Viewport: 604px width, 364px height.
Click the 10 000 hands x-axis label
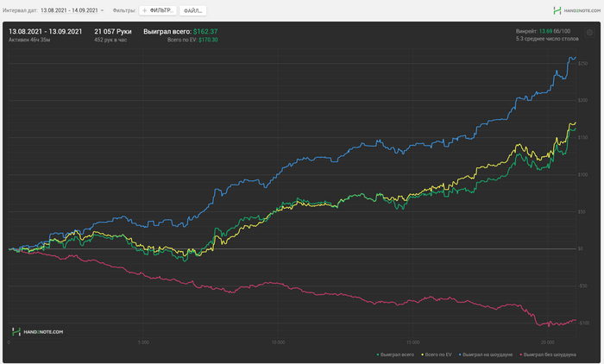coord(278,342)
